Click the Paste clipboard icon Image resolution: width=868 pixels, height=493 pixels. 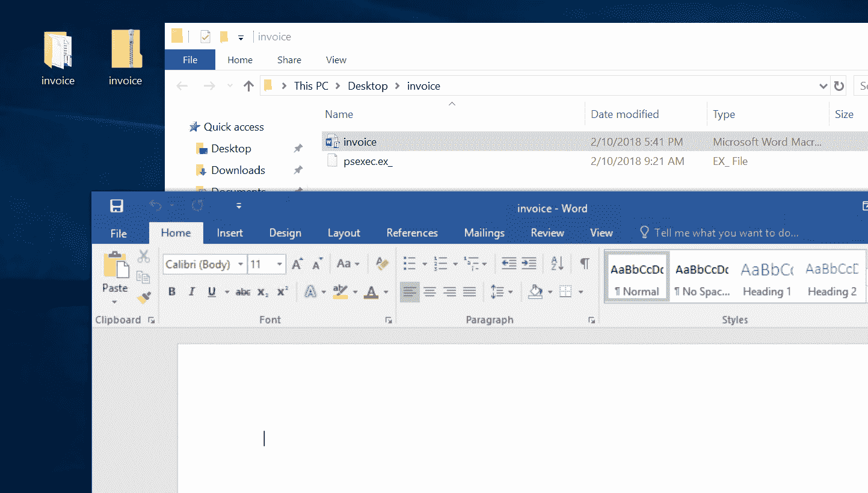(x=115, y=266)
